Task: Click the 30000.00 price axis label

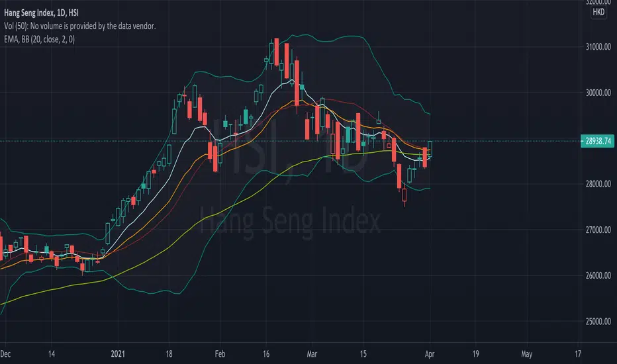Action: [x=598, y=93]
